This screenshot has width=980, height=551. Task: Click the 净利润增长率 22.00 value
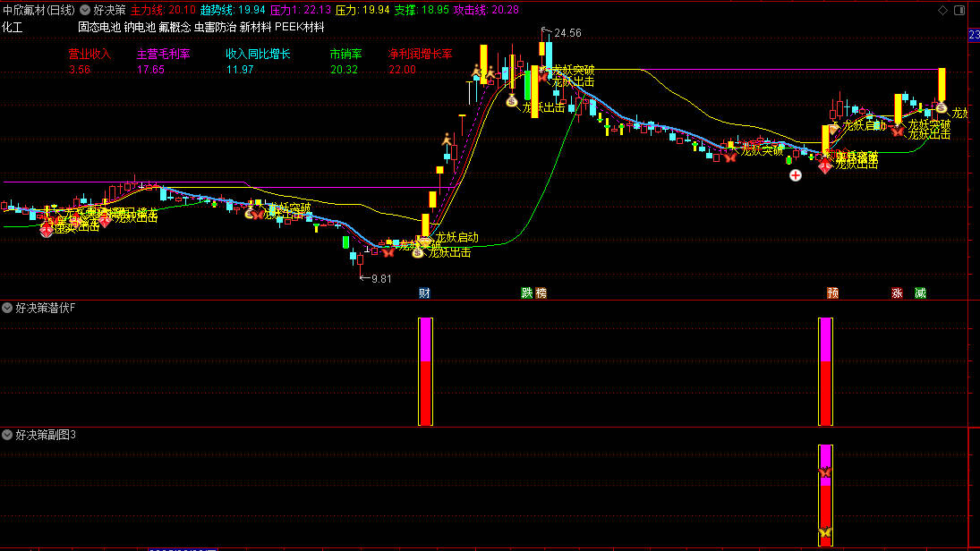point(402,70)
